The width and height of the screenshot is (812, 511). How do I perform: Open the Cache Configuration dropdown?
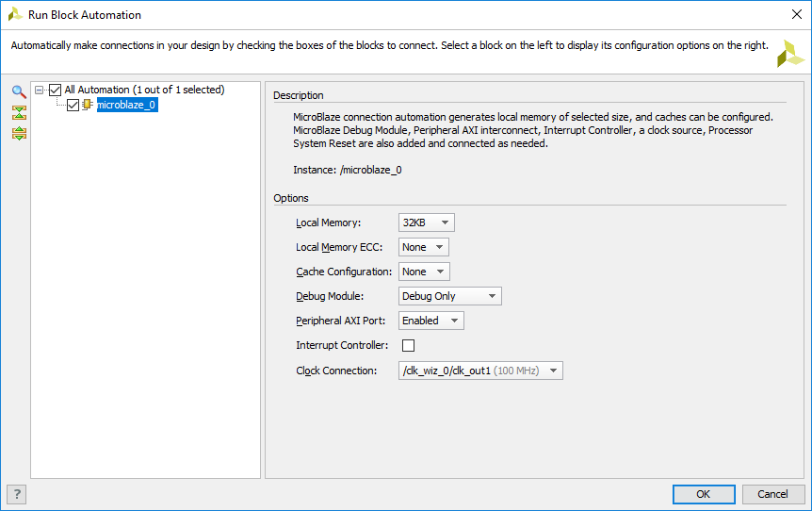tap(424, 272)
